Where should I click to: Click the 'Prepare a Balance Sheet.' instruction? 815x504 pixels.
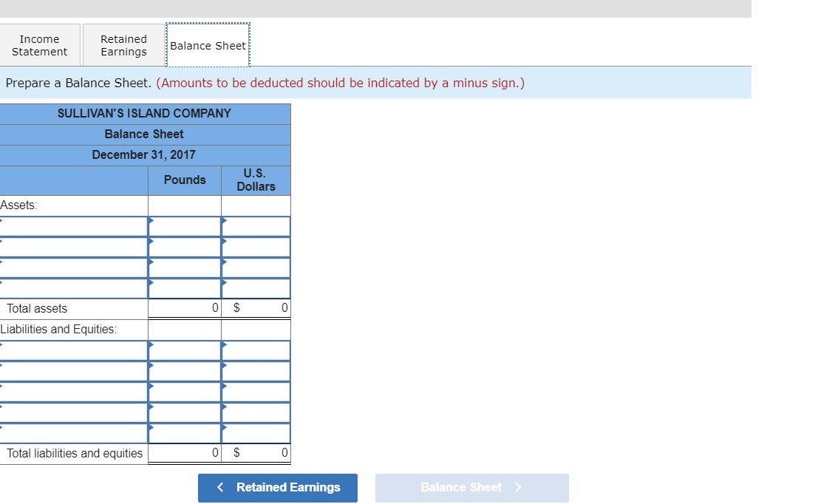click(x=78, y=83)
